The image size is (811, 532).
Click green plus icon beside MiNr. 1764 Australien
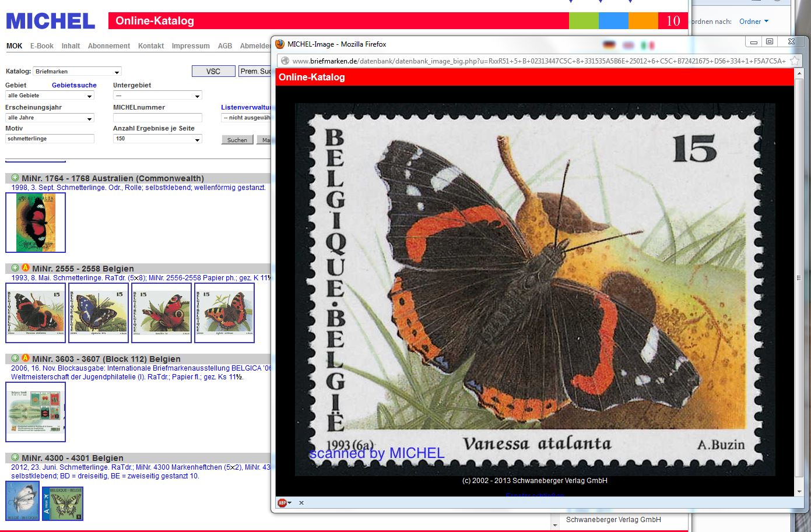15,178
